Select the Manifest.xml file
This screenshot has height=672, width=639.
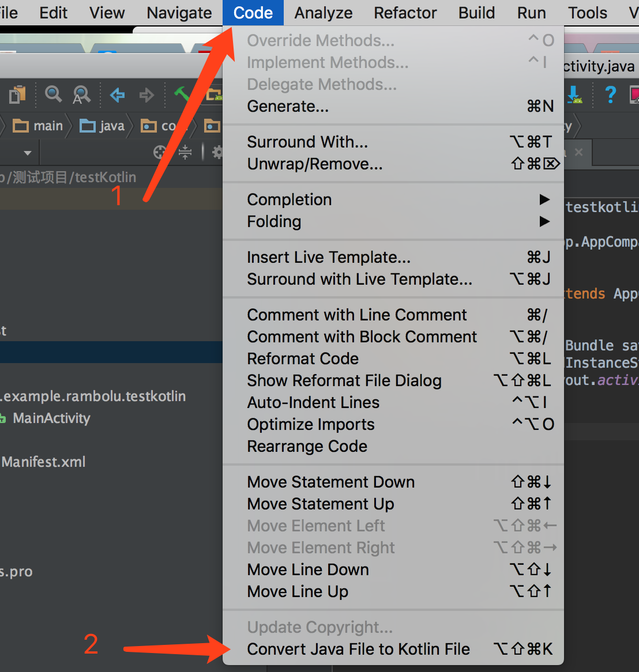point(43,462)
